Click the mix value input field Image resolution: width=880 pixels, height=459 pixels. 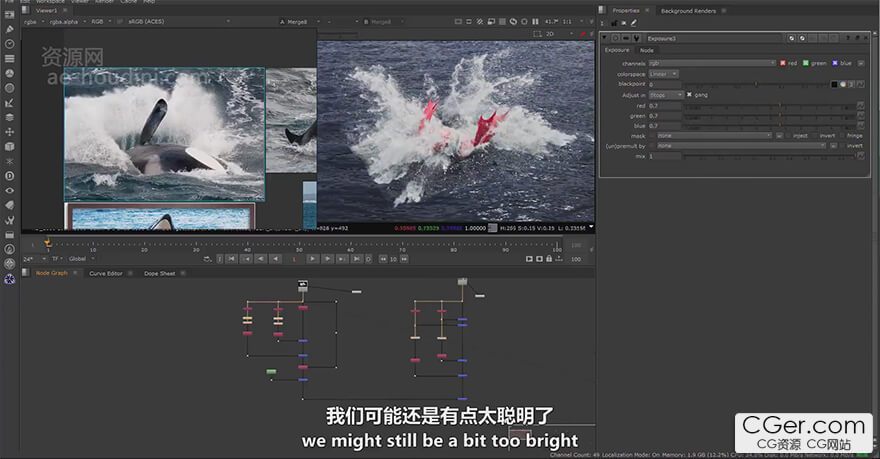coord(664,156)
